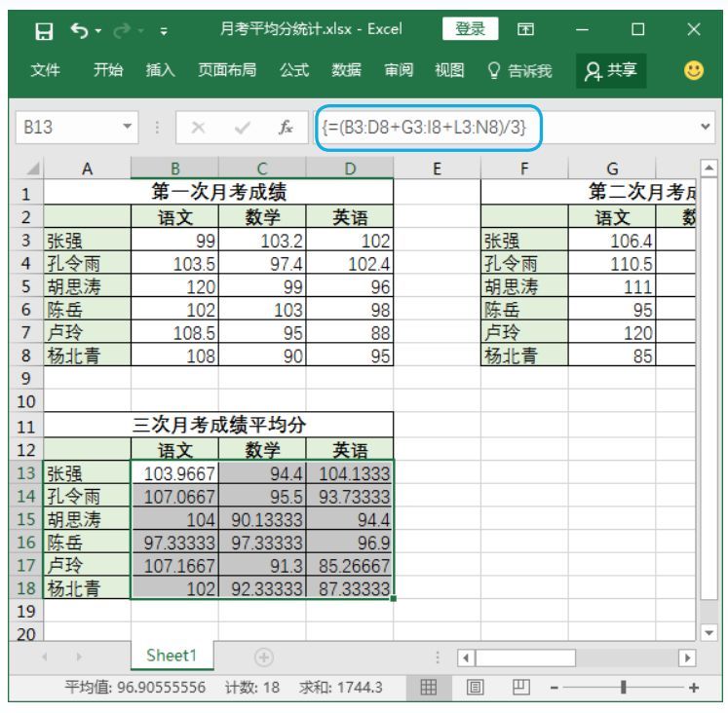Click cell with value 103.9667
The width and height of the screenshot is (728, 713).
[174, 473]
